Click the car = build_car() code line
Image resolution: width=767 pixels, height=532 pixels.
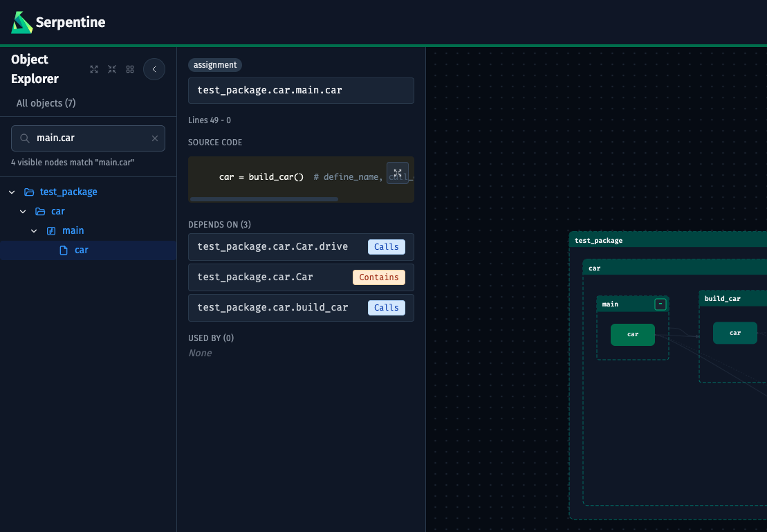coord(261,177)
